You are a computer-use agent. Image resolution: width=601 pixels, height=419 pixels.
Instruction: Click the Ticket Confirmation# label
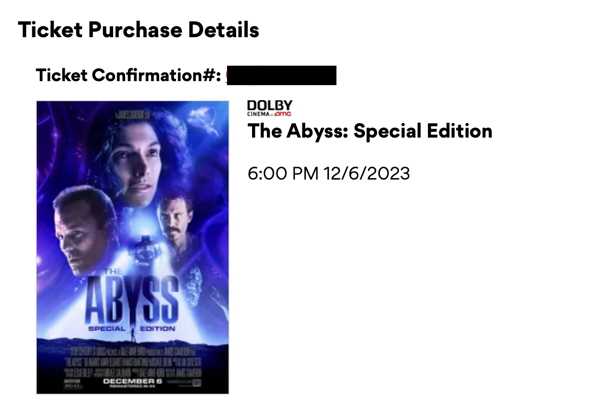tap(128, 75)
